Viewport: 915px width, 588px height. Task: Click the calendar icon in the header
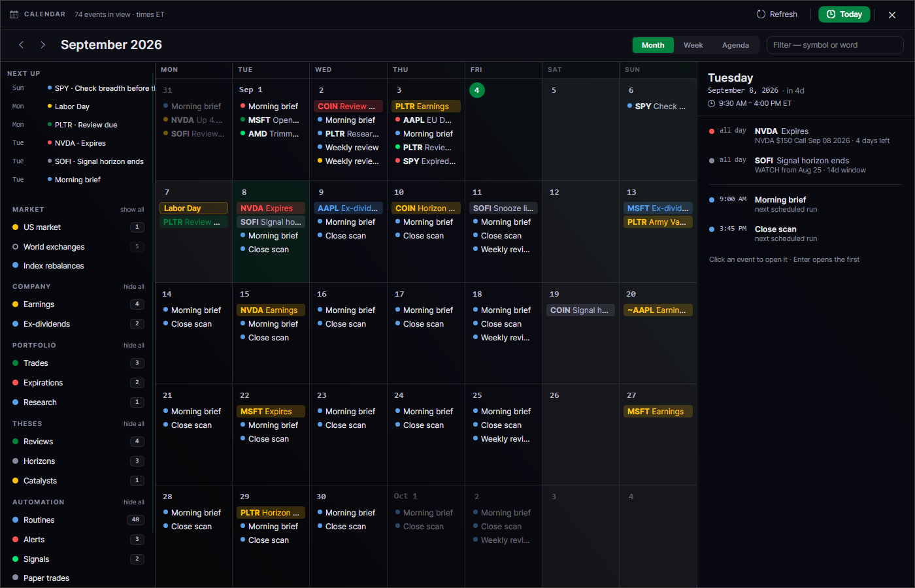pos(14,14)
